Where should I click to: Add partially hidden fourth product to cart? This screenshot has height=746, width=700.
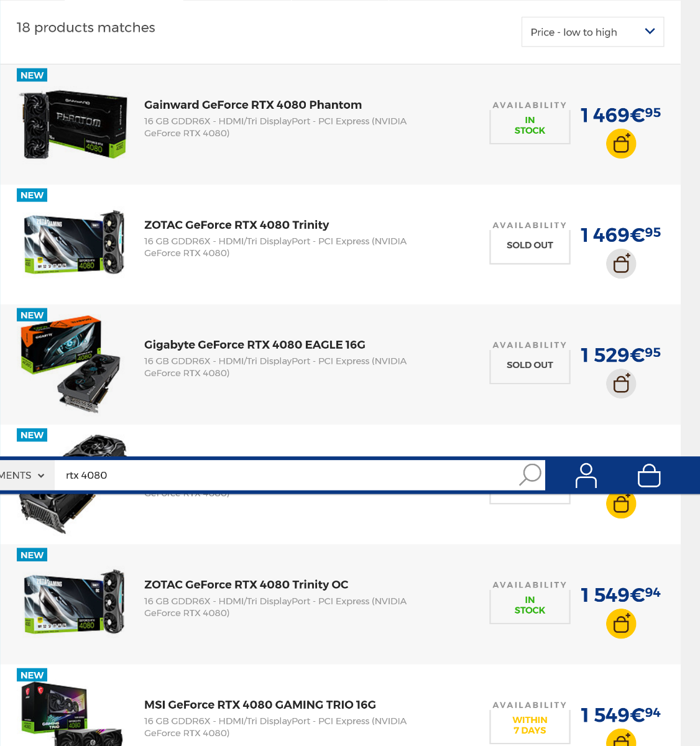pyautogui.click(x=621, y=505)
